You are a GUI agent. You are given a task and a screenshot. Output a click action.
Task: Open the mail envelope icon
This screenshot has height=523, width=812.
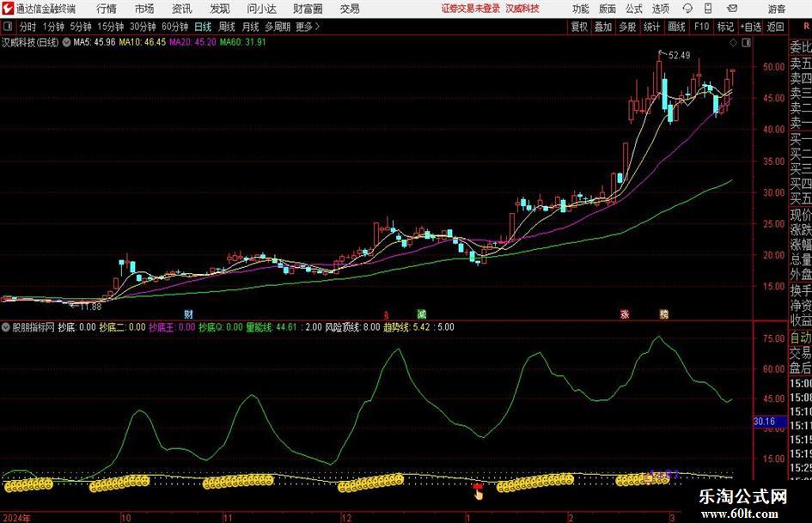[x=732, y=9]
